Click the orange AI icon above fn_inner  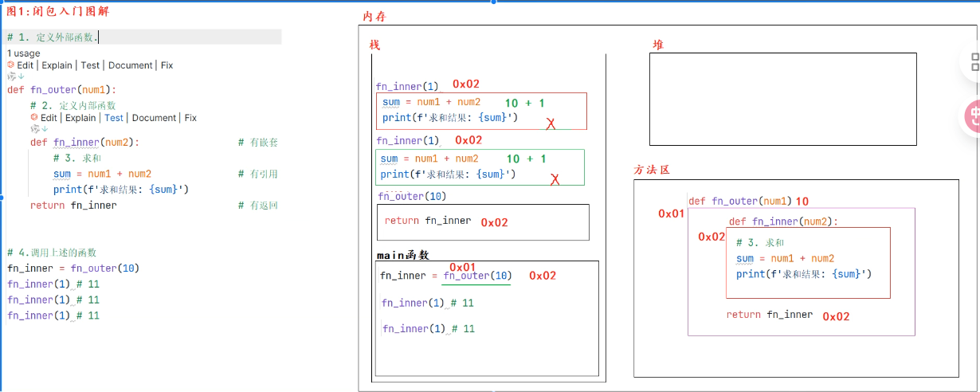pos(34,118)
